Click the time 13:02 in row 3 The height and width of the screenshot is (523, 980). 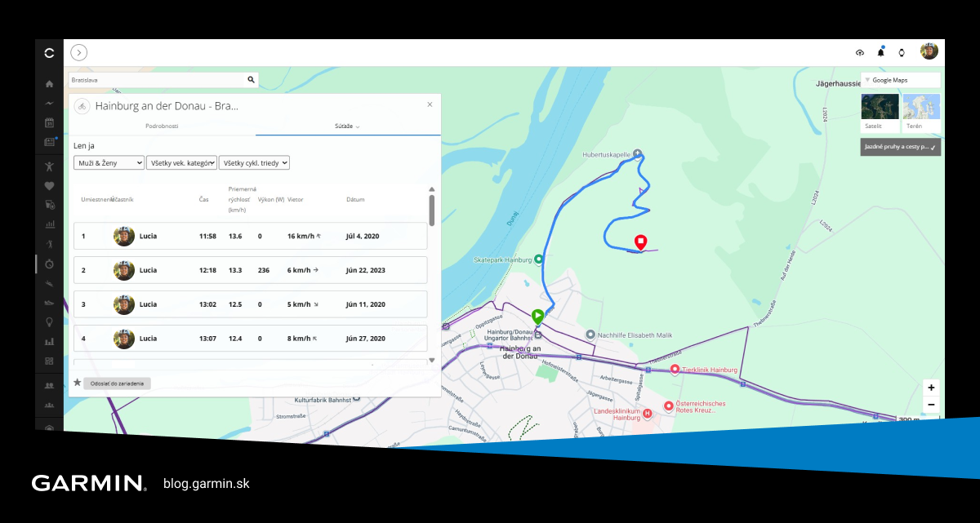(207, 304)
